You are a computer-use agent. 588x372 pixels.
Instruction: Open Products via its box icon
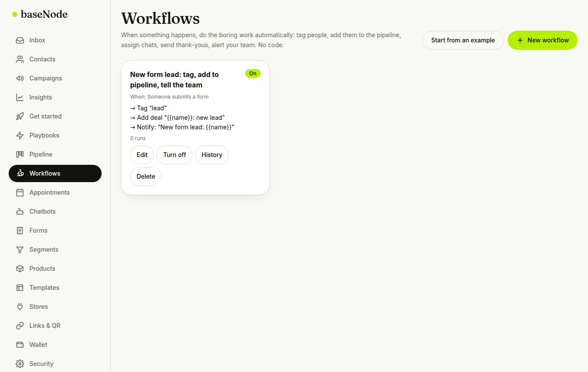(x=20, y=269)
